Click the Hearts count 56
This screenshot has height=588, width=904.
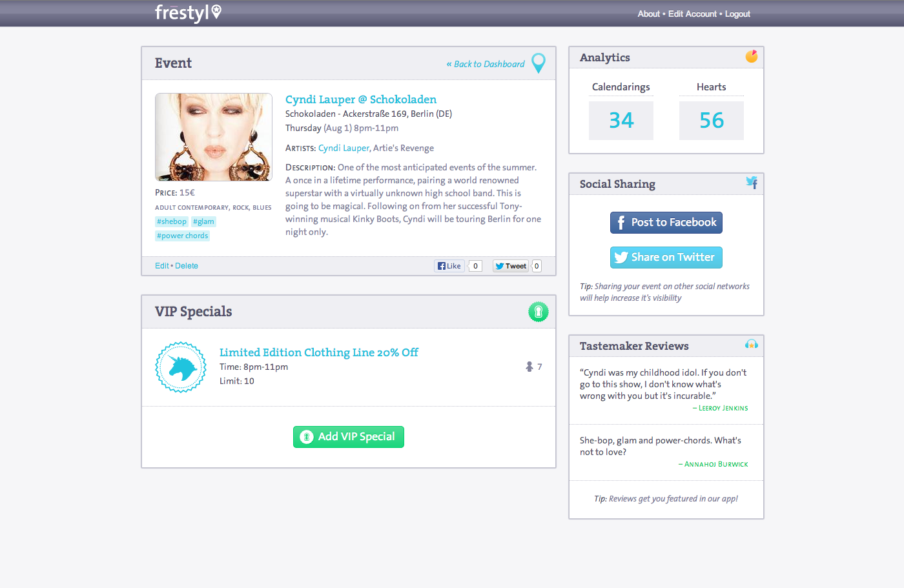712,121
